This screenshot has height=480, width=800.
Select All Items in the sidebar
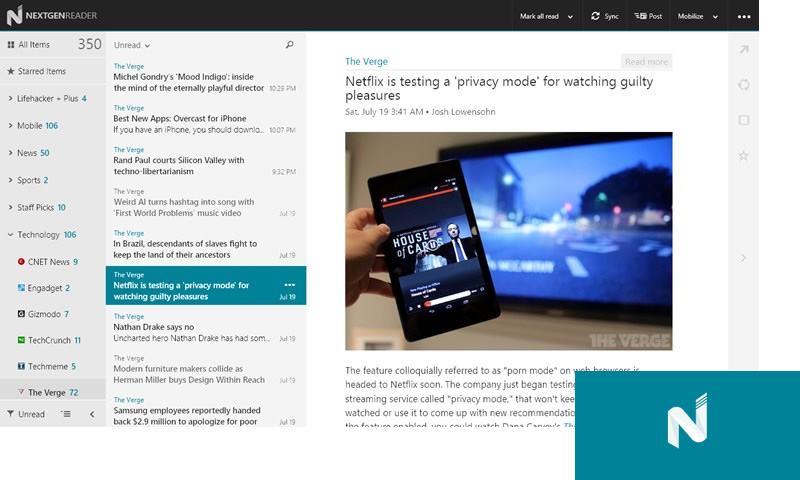point(34,44)
